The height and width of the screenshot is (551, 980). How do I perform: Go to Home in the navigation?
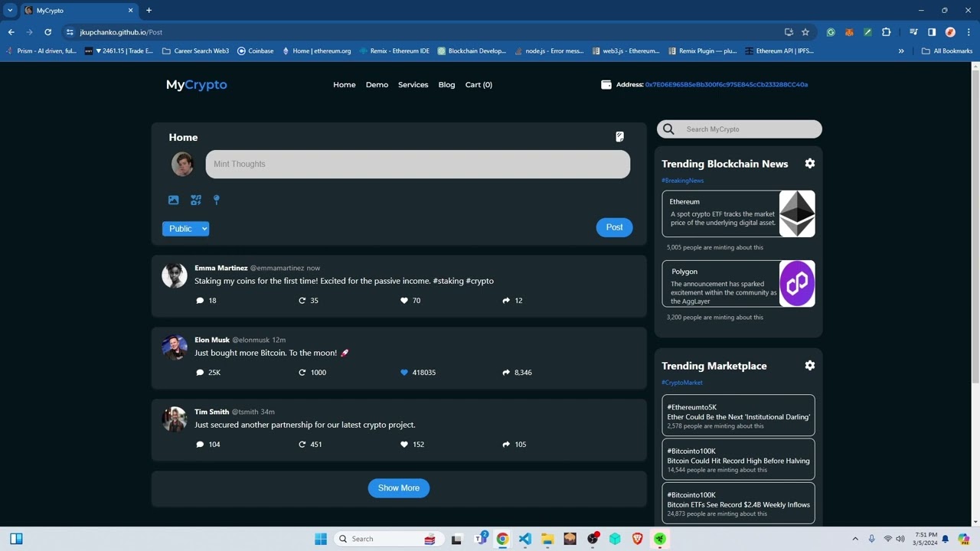[345, 85]
